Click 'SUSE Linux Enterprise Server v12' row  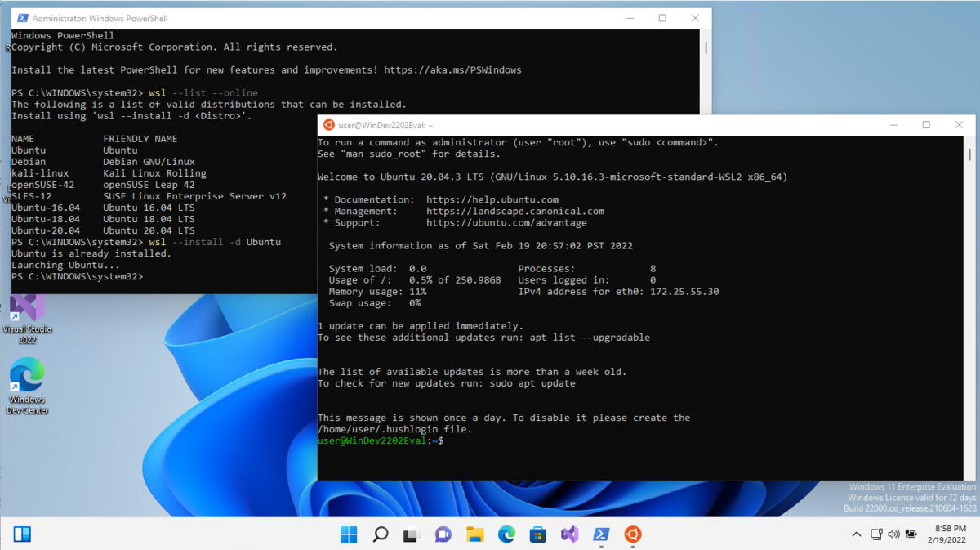click(149, 196)
